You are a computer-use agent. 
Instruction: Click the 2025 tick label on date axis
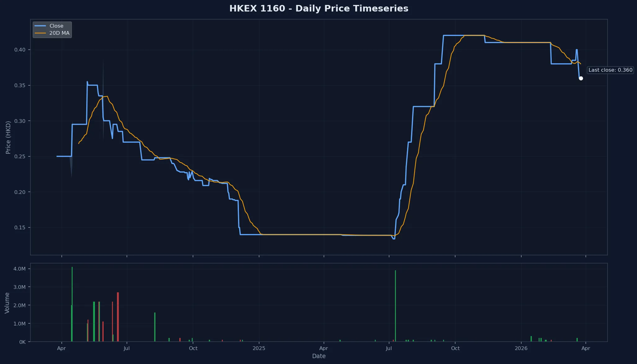click(259, 348)
